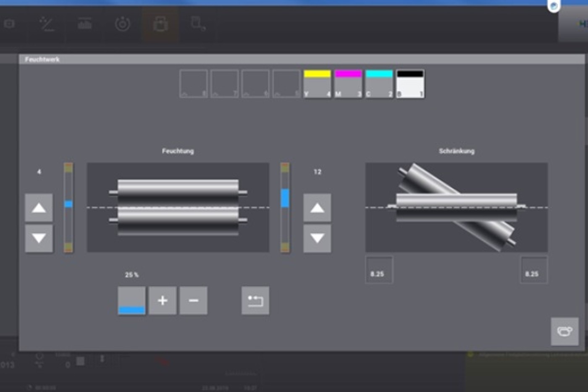Select the black printing unit 1
The image size is (588, 392).
(x=410, y=84)
